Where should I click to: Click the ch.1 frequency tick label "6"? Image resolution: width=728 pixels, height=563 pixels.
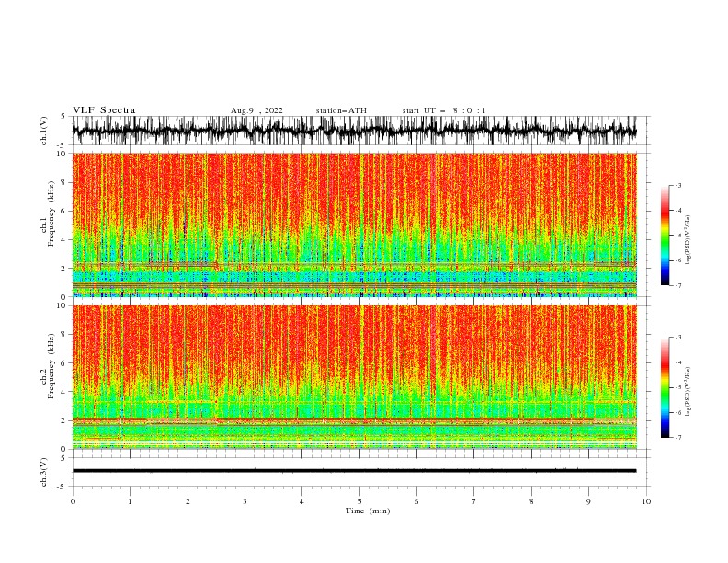point(63,211)
